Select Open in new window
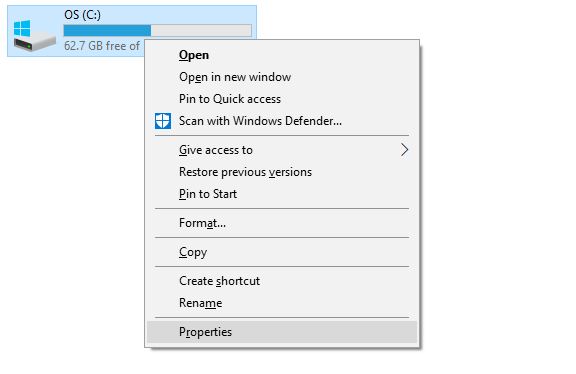This screenshot has width=576, height=374. [282, 77]
